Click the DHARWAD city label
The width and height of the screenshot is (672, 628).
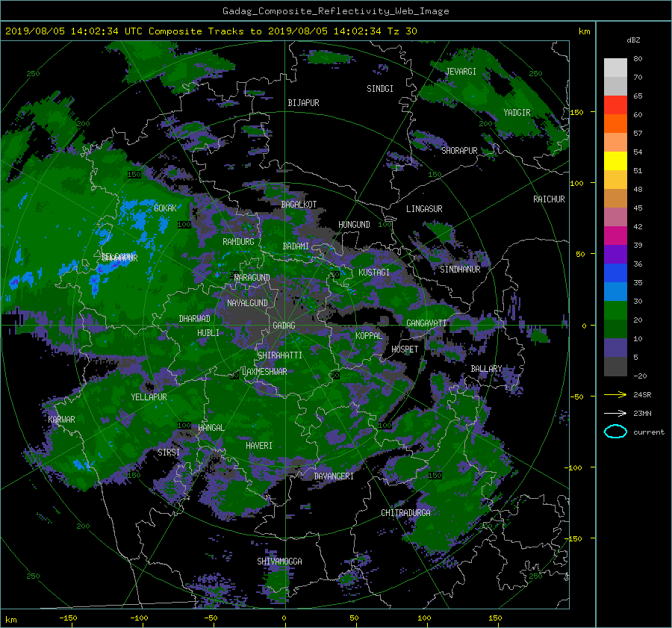(x=195, y=319)
